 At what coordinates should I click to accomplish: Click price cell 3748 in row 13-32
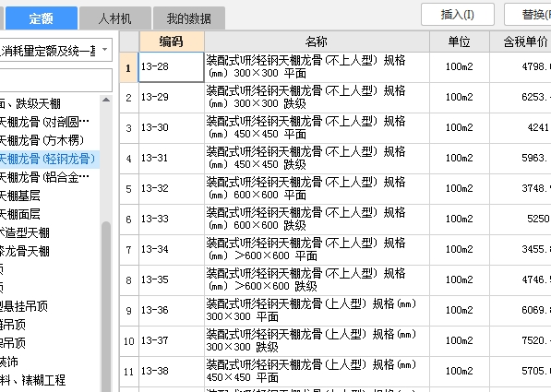[521, 189]
